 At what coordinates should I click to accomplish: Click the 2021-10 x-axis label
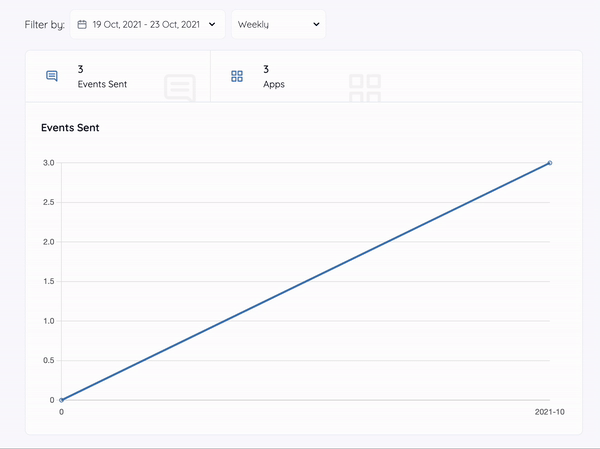(x=550, y=412)
